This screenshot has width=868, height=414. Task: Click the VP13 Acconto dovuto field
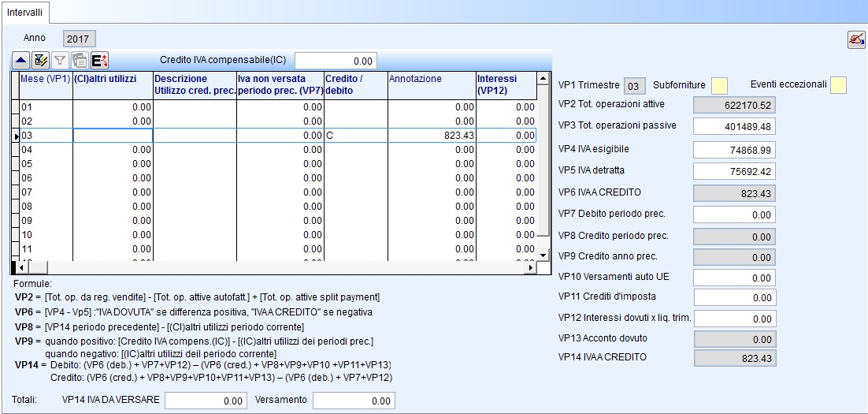tap(735, 339)
